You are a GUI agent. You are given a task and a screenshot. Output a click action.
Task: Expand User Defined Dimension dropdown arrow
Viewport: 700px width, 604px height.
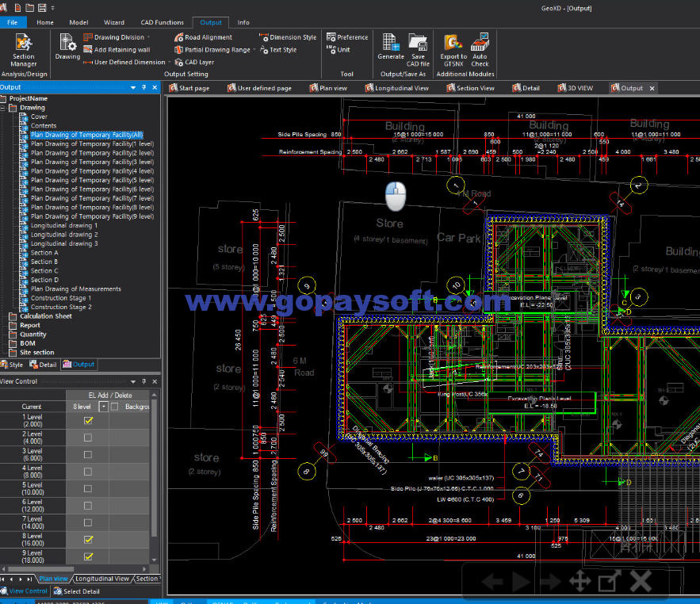pos(169,62)
